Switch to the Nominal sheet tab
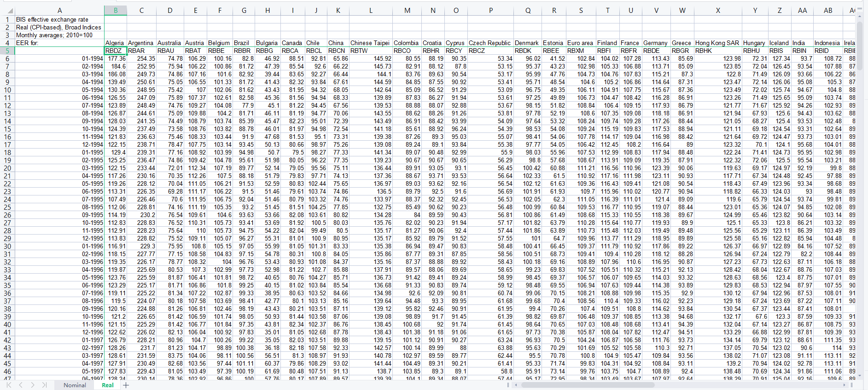 [75, 385]
